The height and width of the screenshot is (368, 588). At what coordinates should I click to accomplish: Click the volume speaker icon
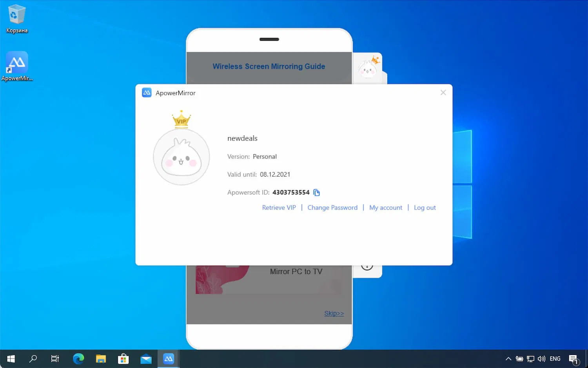(x=542, y=359)
